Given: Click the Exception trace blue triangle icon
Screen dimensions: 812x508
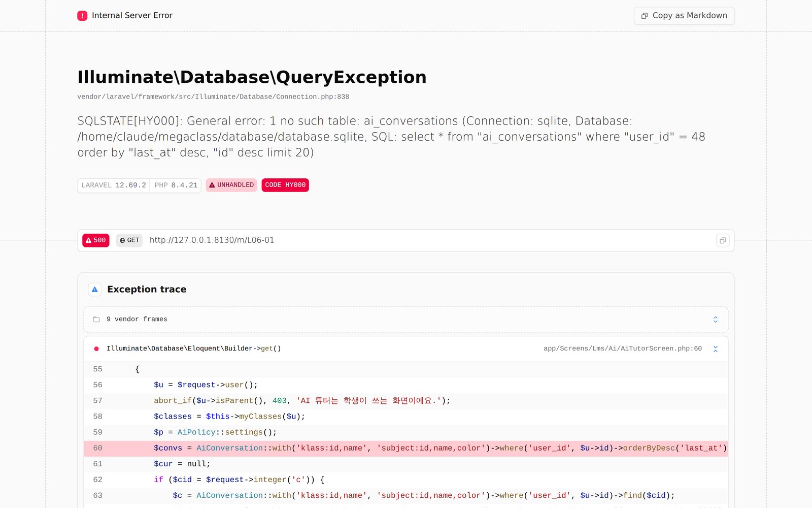Looking at the screenshot, I should click(x=95, y=290).
